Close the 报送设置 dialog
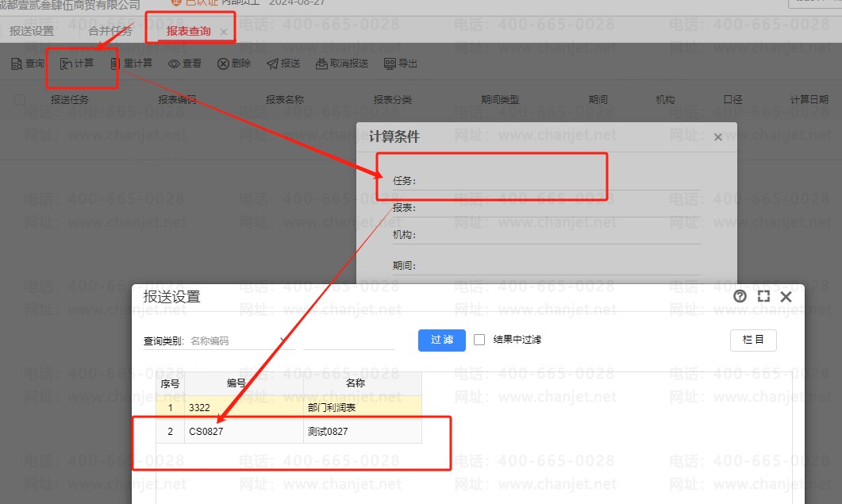 tap(786, 297)
